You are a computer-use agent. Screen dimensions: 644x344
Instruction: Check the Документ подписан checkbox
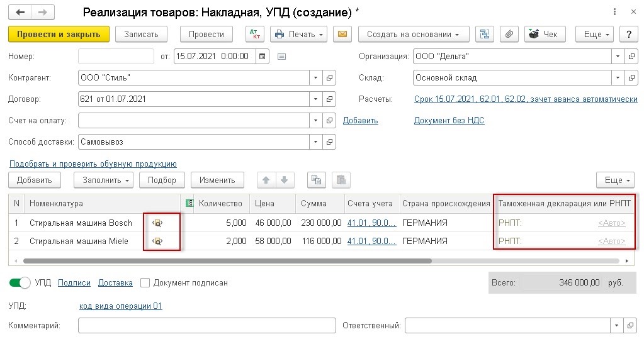(x=145, y=283)
